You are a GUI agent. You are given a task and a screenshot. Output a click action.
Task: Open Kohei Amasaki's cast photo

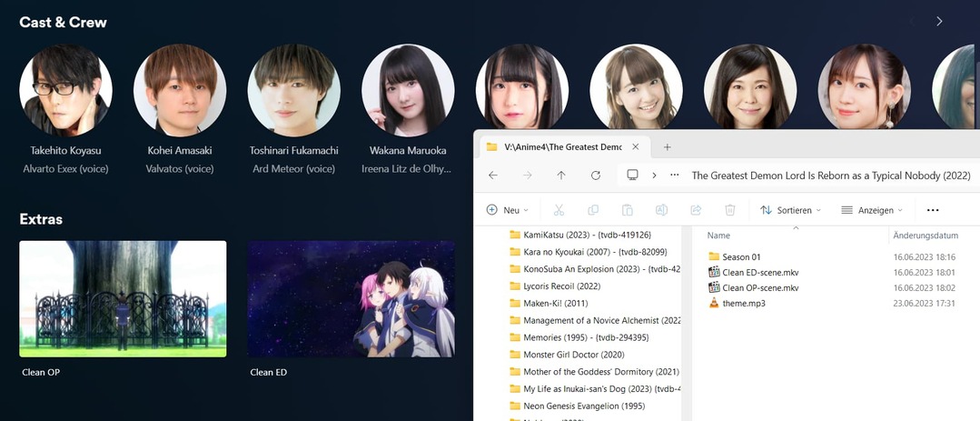(x=180, y=90)
